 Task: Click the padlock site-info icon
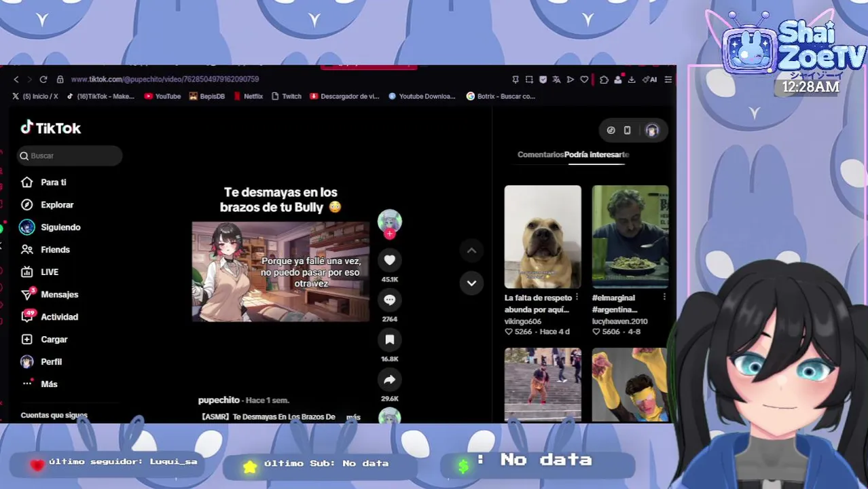(x=60, y=79)
